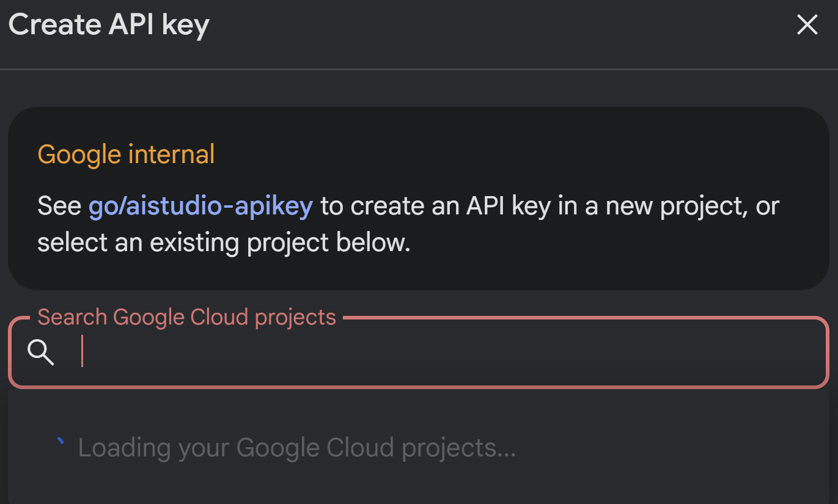
Task: Click the word 'See' before the link
Action: pyautogui.click(x=59, y=206)
